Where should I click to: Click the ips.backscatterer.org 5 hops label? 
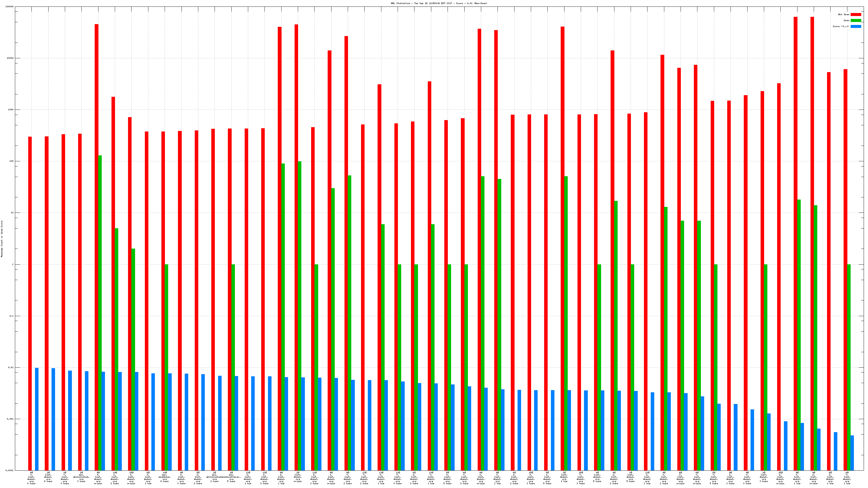coord(231,477)
